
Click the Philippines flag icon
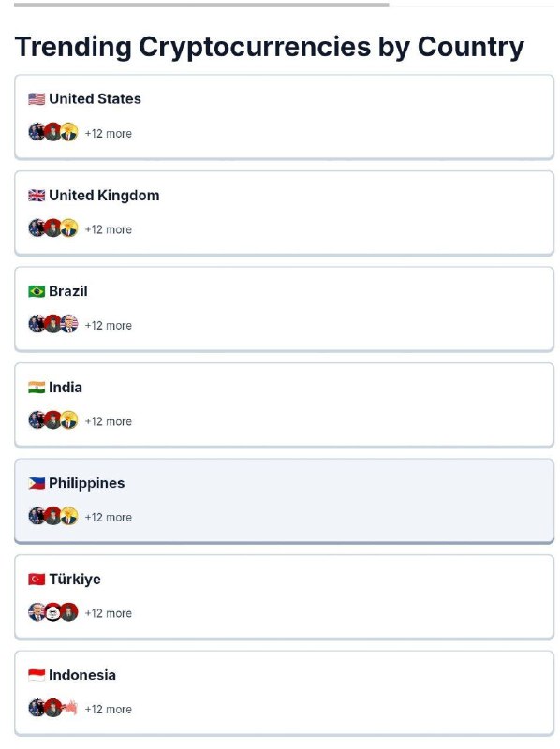(37, 483)
